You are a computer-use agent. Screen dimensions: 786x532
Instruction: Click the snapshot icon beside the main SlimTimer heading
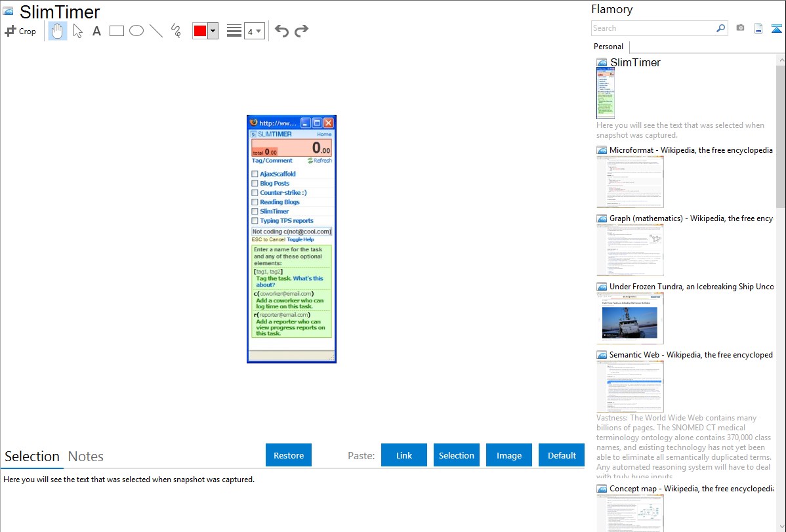click(8, 11)
